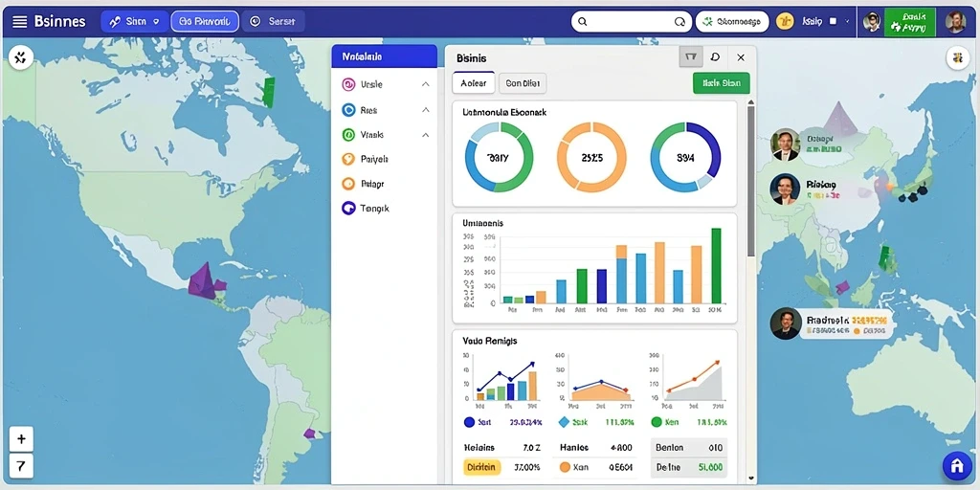Image resolution: width=980 pixels, height=490 pixels.
Task: Collapse the Vrasis section chevron
Action: (426, 135)
